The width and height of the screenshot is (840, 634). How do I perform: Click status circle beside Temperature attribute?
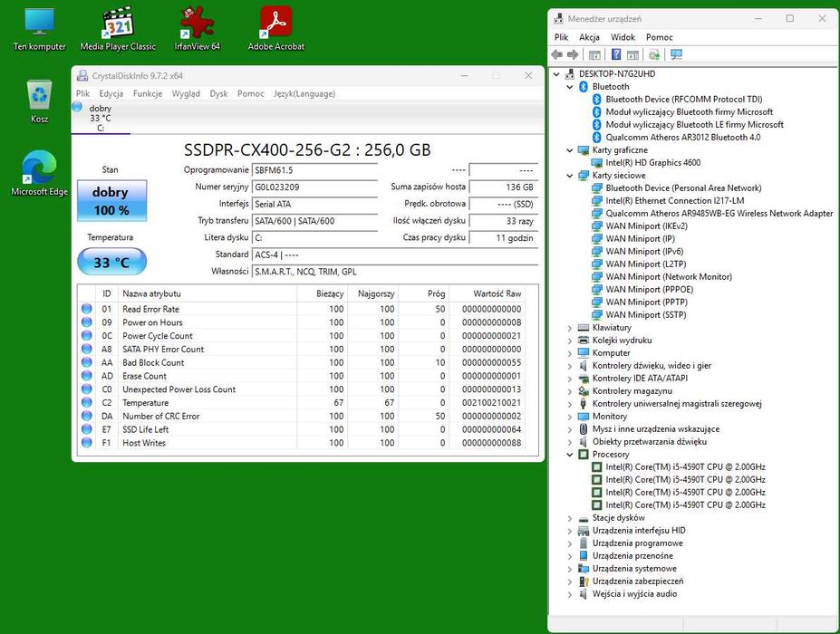86,402
